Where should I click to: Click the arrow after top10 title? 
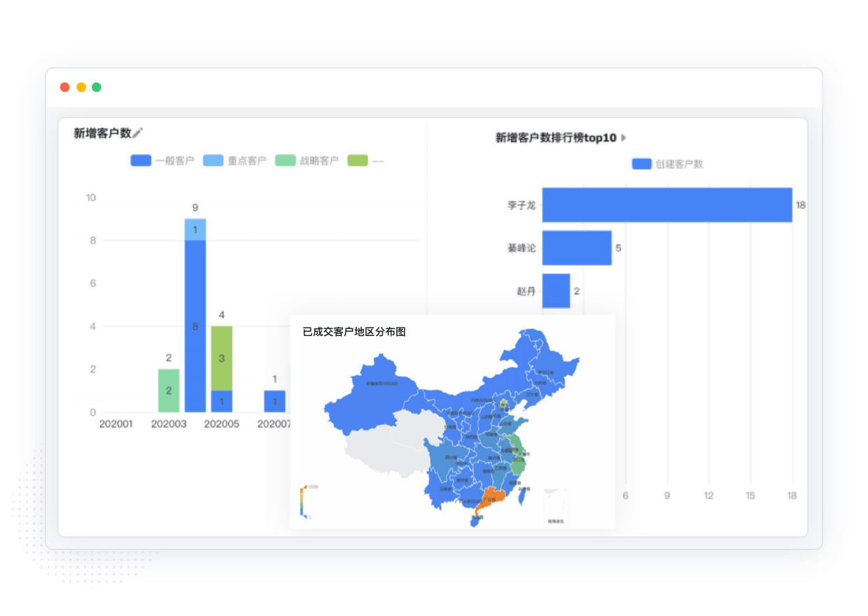pos(622,138)
